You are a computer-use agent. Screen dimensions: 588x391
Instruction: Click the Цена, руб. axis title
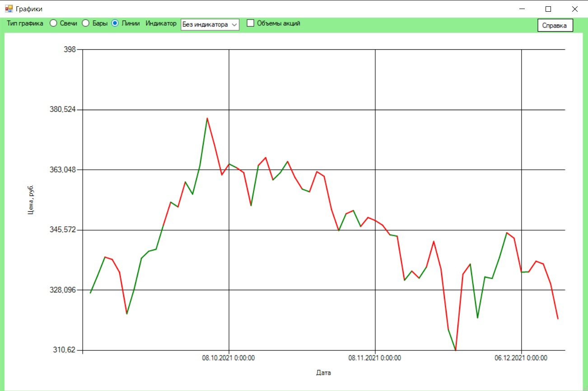click(31, 200)
